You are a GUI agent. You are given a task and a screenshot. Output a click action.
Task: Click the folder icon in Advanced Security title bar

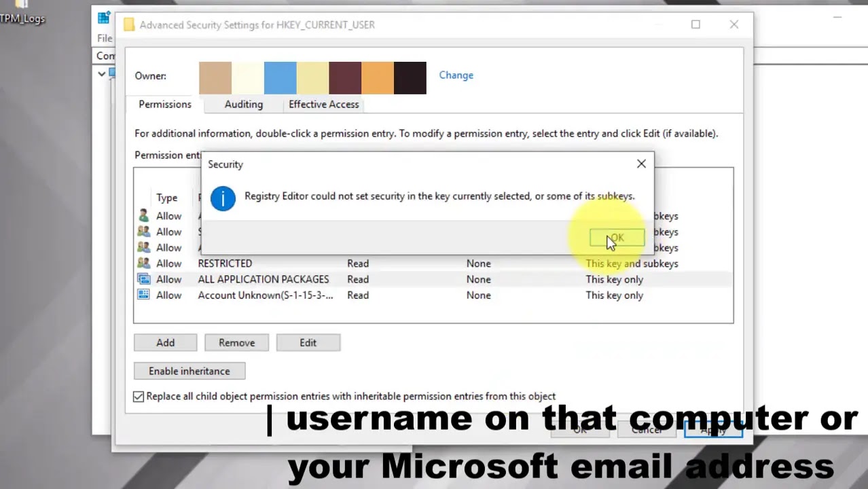129,25
